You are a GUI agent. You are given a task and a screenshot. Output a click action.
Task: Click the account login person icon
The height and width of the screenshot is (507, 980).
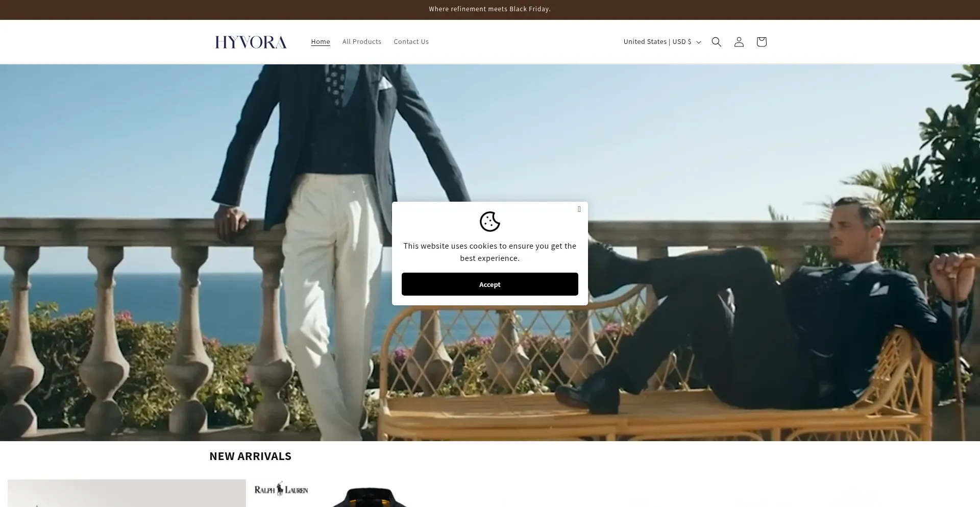point(739,42)
